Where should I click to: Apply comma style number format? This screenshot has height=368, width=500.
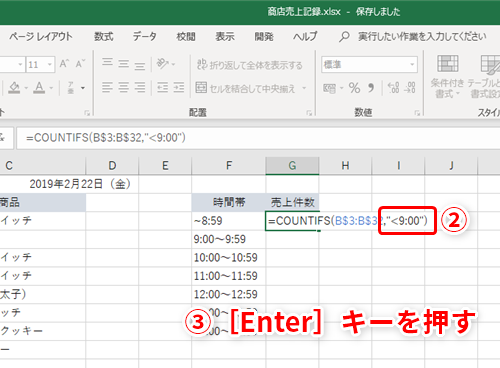tap(371, 88)
